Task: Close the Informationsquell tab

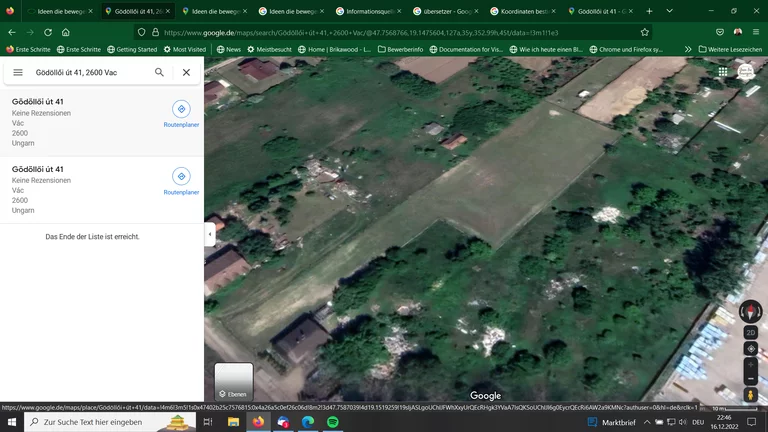Action: [x=399, y=11]
